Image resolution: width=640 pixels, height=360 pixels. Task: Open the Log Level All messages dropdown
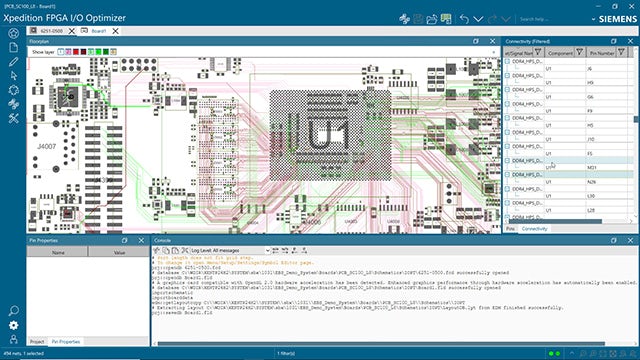pos(230,250)
